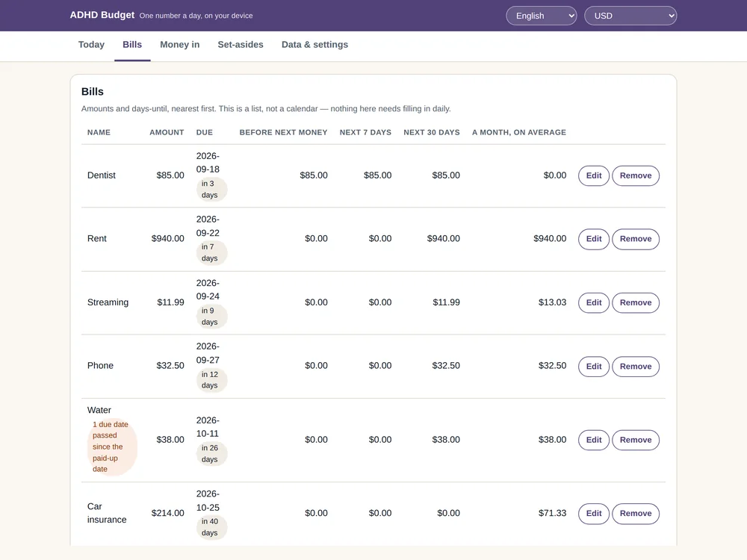Click the 'in 40 days' badge
This screenshot has width=747, height=560.
coord(211,526)
